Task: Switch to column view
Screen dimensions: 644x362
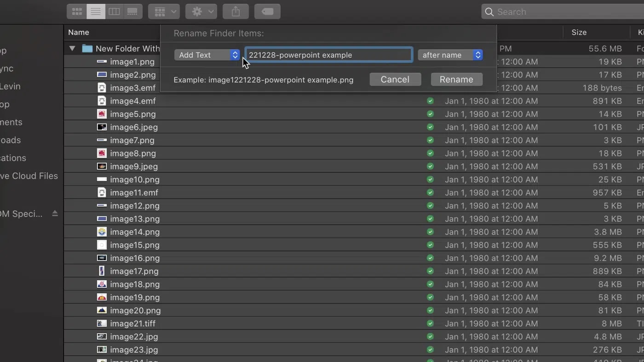Action: coord(114,11)
